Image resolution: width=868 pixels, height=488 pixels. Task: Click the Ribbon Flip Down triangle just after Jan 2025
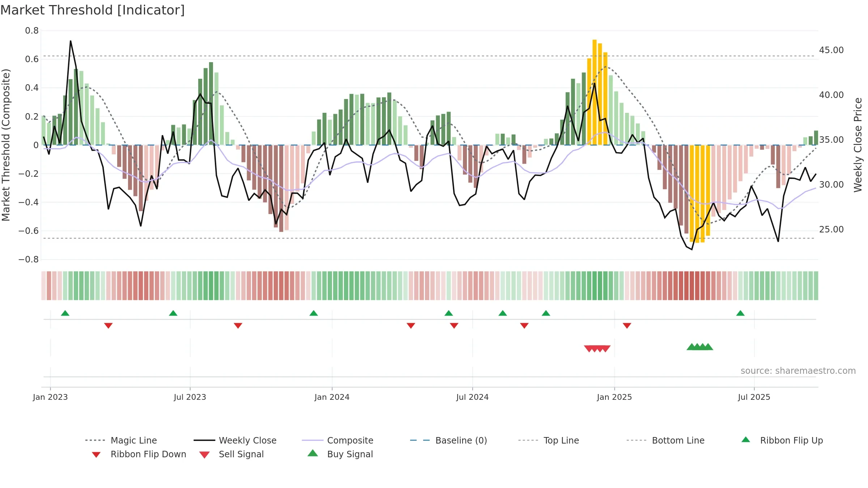627,326
